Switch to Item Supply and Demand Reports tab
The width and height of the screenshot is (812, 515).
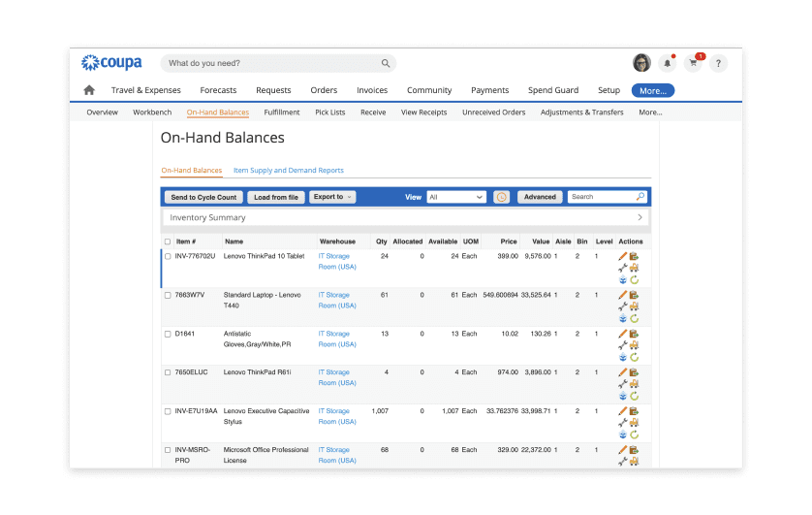(289, 170)
